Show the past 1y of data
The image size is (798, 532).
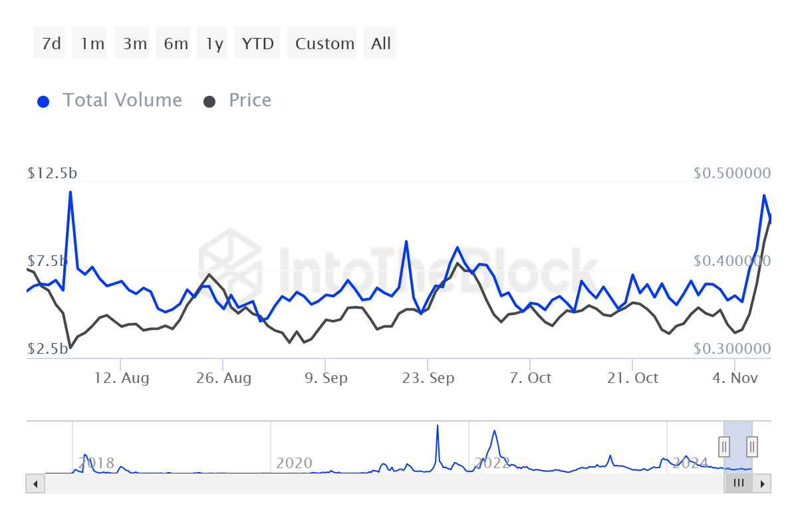pos(214,43)
